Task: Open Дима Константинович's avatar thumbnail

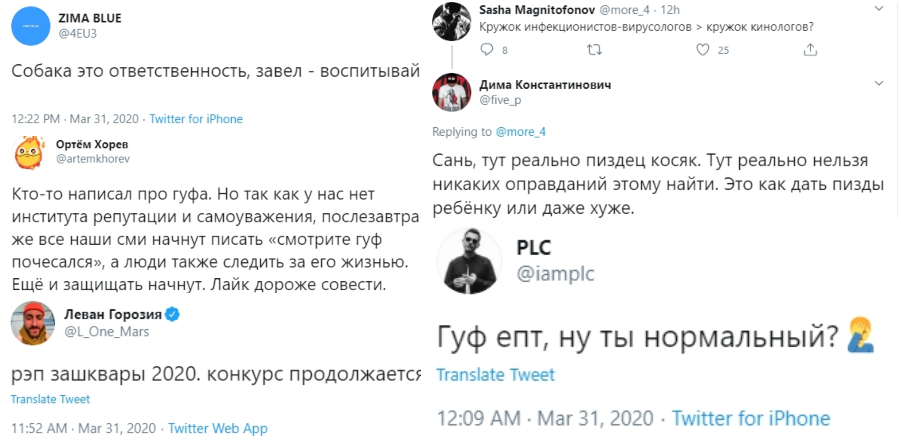Action: (453, 93)
